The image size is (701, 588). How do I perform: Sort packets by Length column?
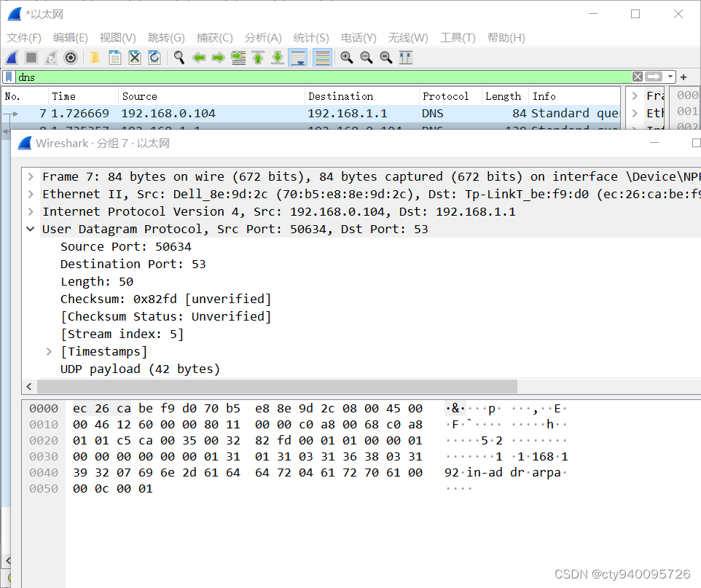tap(505, 96)
